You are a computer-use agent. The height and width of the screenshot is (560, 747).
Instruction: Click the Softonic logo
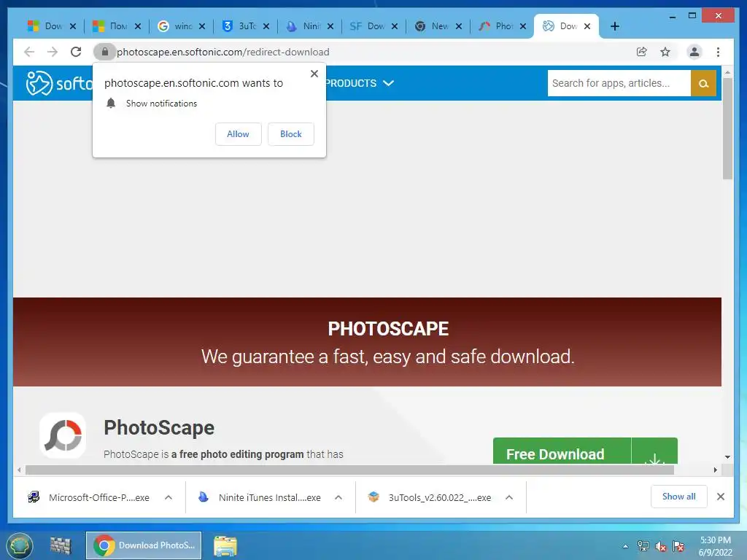pyautogui.click(x=59, y=83)
